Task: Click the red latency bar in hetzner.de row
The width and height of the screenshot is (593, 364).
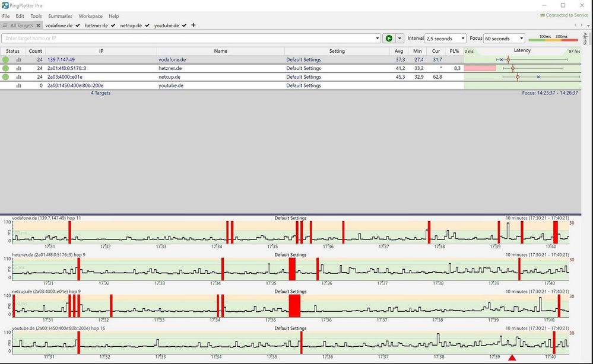Action: point(480,68)
